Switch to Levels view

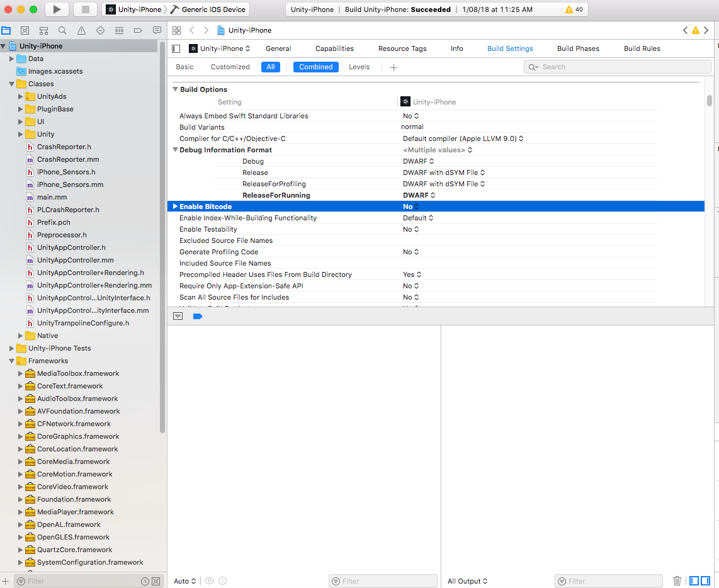359,67
